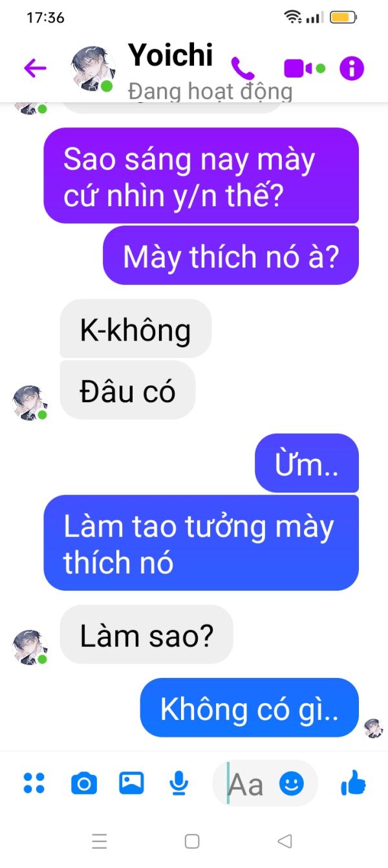This screenshot has width=388, height=868.
Task: Open conversation info via the i icon
Action: tap(352, 68)
